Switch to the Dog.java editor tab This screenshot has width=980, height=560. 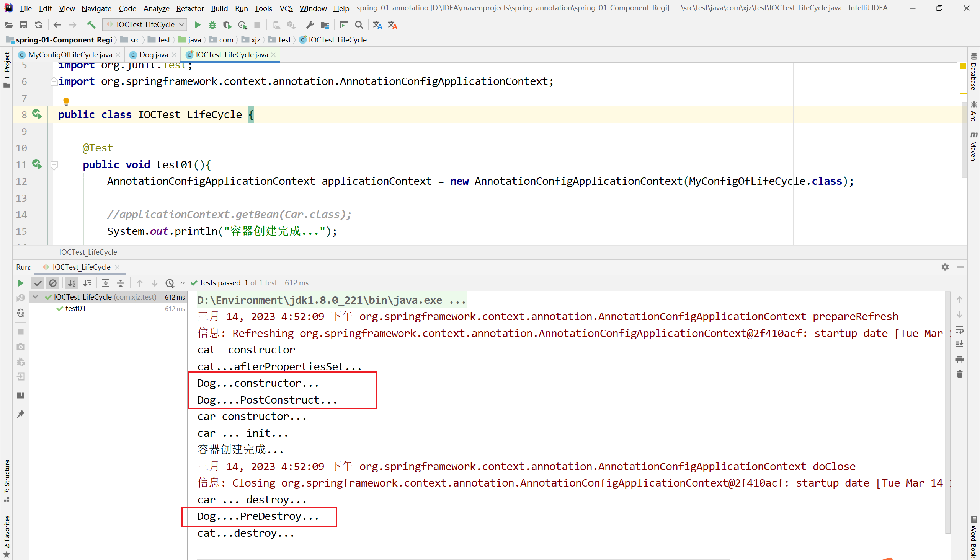coord(154,55)
